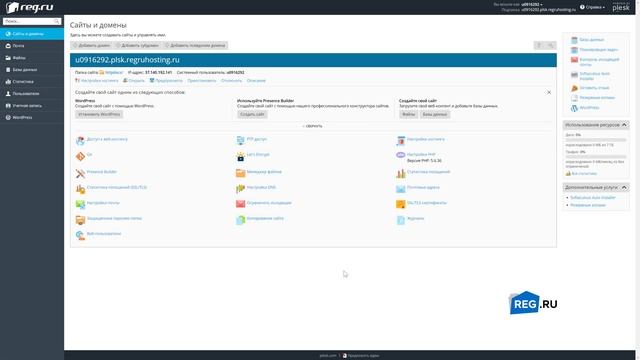Launch the Presence Builder icon in tools grid

80,173
